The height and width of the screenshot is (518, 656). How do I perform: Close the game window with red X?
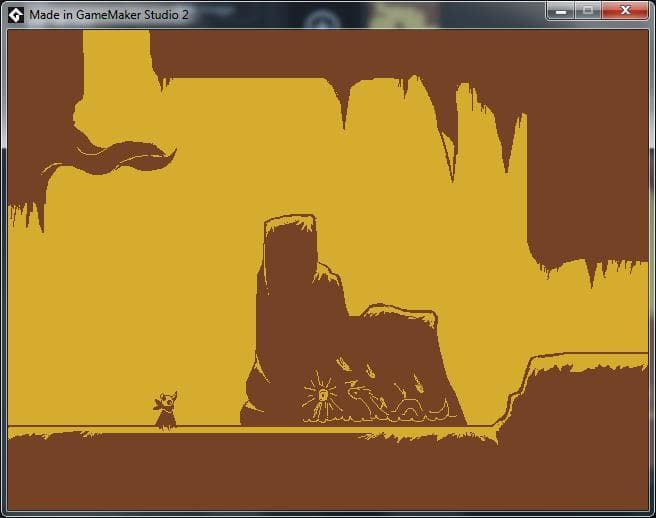click(625, 11)
